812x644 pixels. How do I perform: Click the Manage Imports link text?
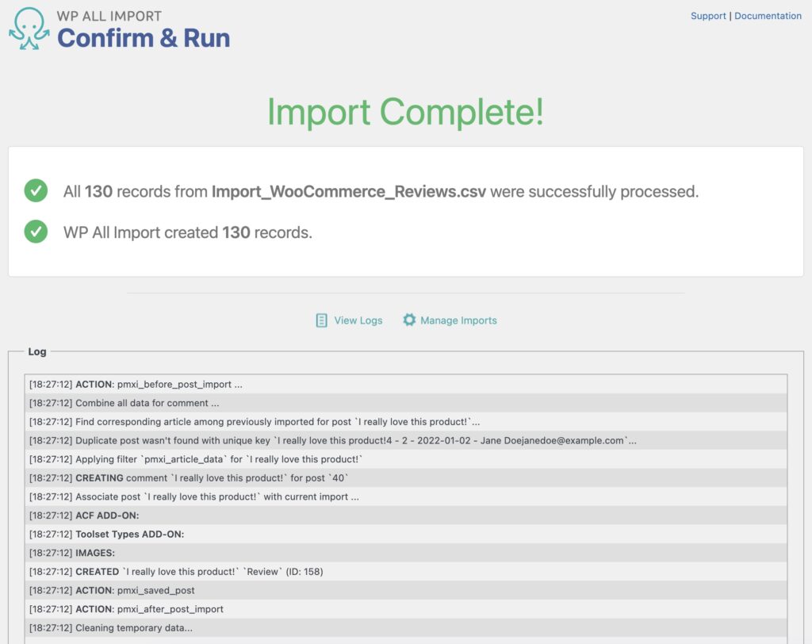458,320
